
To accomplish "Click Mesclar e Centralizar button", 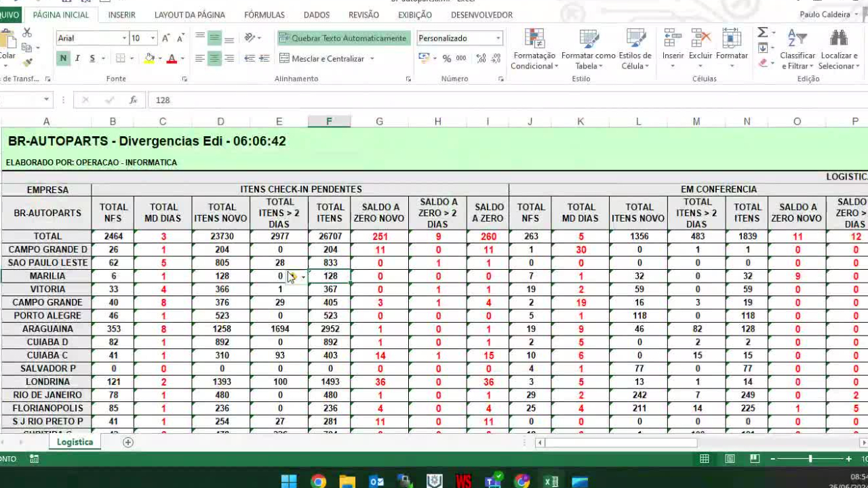I will coord(322,59).
